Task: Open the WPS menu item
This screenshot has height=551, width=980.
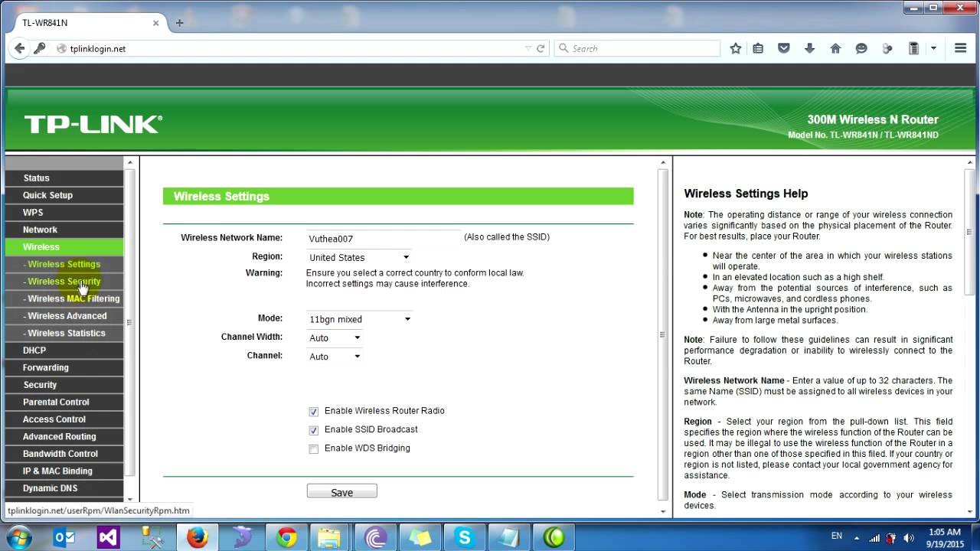Action: 64,212
